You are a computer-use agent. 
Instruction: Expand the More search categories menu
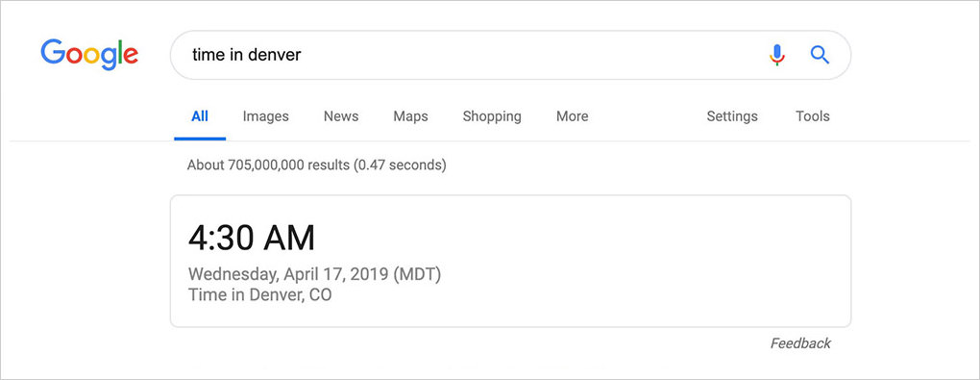pos(572,116)
